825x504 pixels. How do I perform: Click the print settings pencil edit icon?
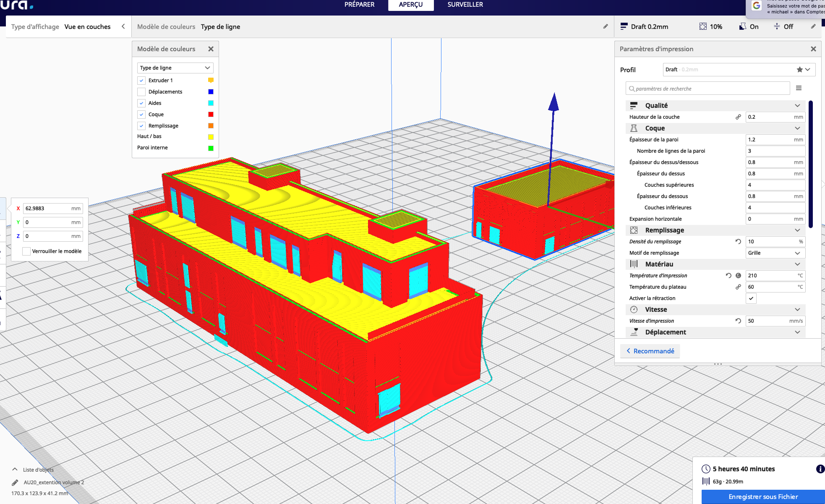[x=813, y=26]
